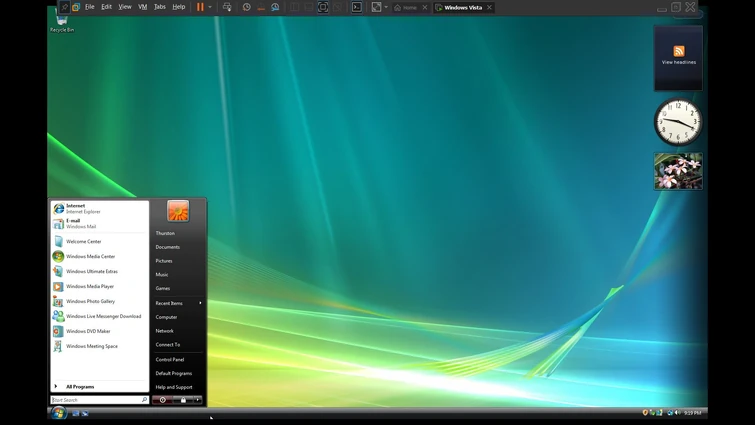This screenshot has height=425, width=755.
Task: Click the volume speaker tray icon
Action: coord(677,412)
